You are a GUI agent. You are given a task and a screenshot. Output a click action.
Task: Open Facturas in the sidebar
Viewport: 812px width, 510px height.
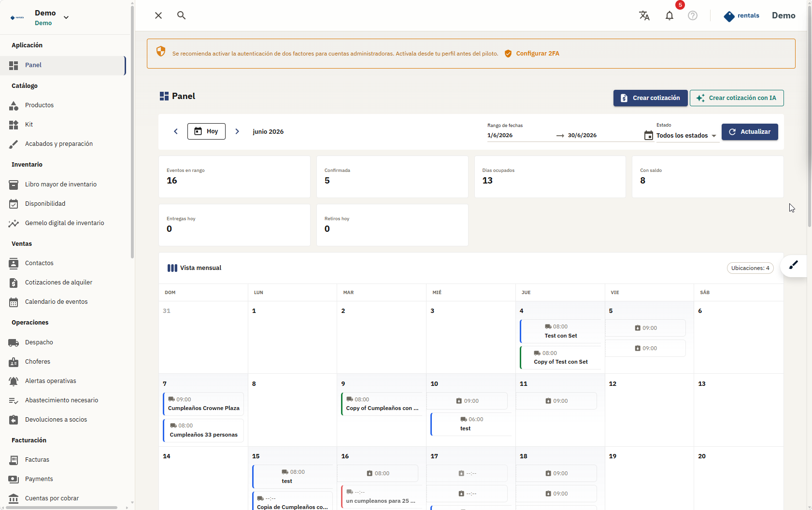(63, 460)
